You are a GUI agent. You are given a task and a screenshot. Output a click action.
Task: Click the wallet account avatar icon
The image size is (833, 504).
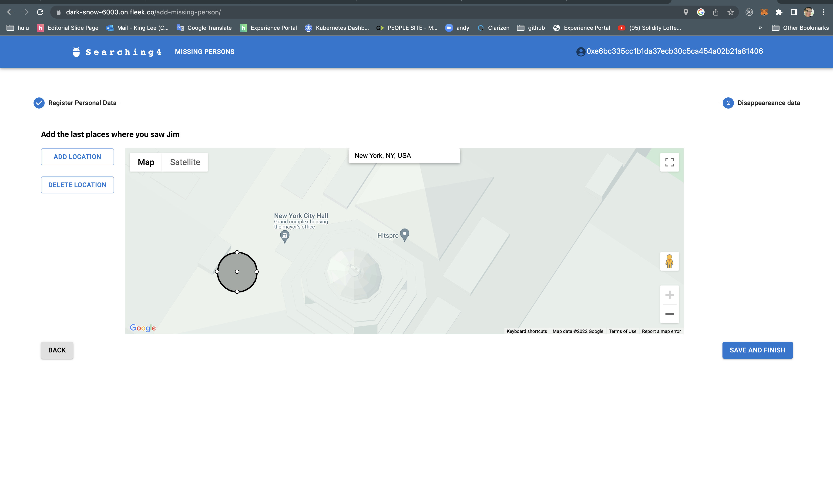(581, 52)
